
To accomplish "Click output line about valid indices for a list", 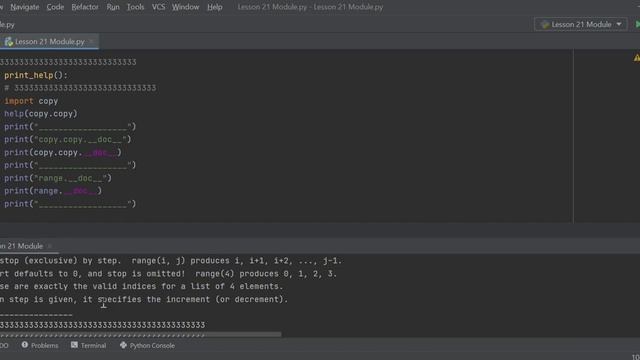I will (x=142, y=287).
